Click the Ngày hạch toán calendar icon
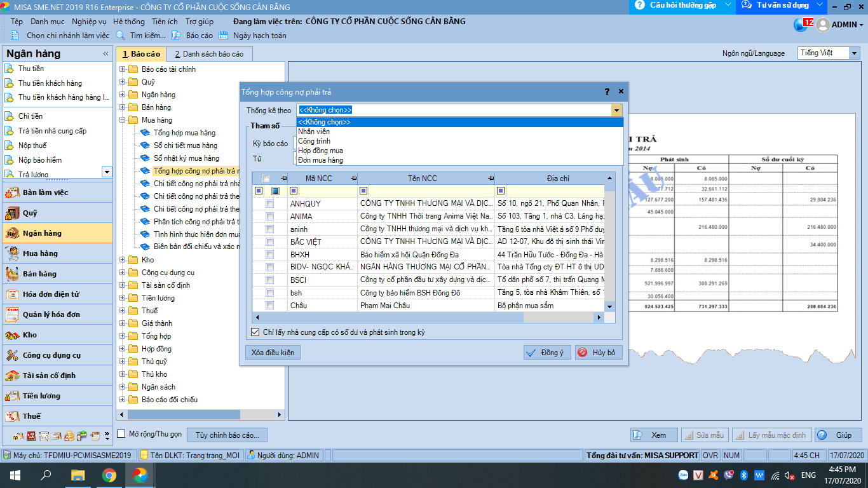This screenshot has width=868, height=488. [x=223, y=36]
